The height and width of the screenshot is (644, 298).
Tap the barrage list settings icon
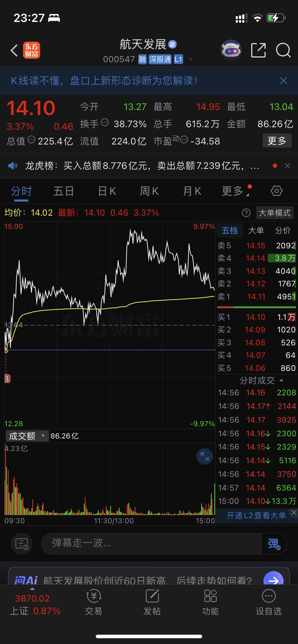point(22,544)
